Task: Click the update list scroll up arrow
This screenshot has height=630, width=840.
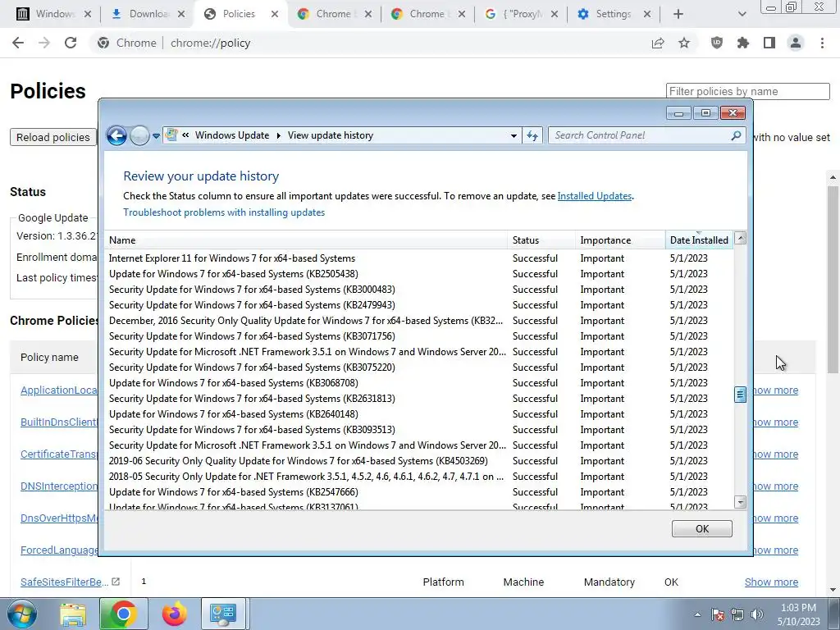Action: 741,239
